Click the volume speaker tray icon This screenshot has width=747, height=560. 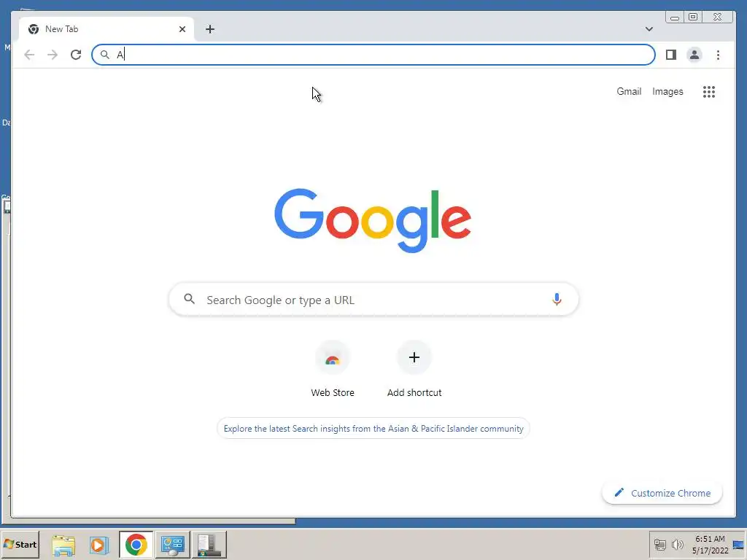coord(677,544)
